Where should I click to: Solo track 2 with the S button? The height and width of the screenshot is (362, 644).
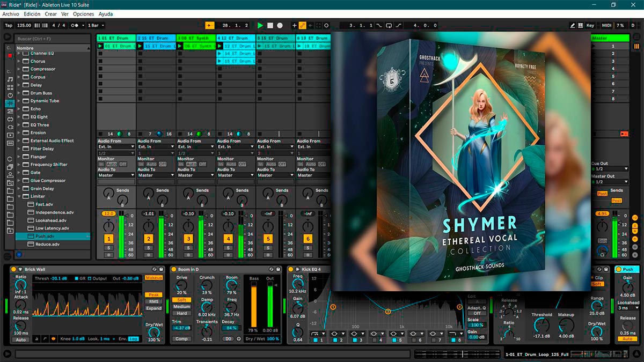149,248
